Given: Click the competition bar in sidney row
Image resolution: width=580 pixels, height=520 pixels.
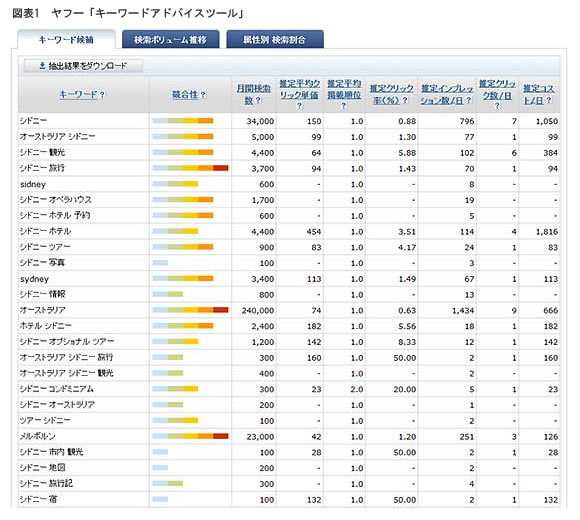Looking at the screenshot, I should (175, 184).
